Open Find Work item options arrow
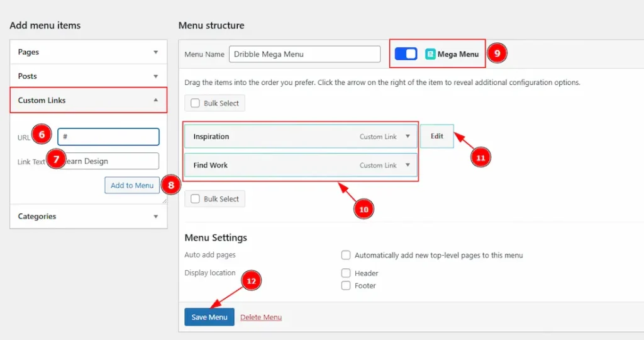This screenshot has height=340, width=644. 408,166
